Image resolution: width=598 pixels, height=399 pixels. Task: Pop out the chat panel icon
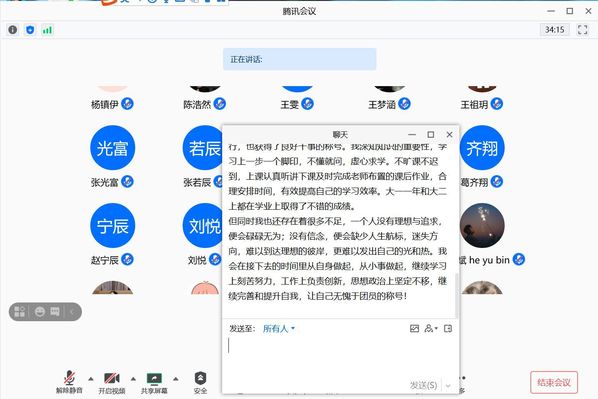448,328
